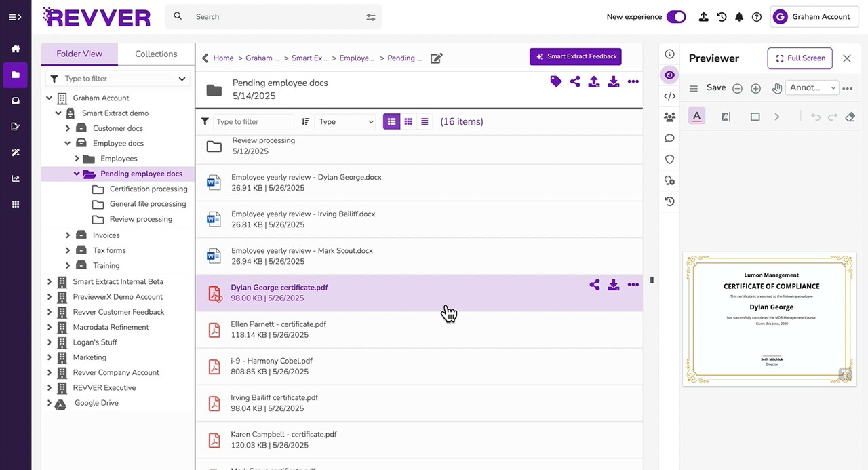This screenshot has width=868, height=470.
Task: Open the Inbox icon in sidebar
Action: click(16, 100)
